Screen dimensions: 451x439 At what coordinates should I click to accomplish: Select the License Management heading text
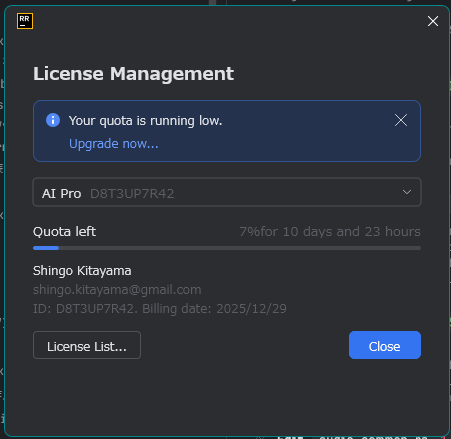pyautogui.click(x=133, y=74)
